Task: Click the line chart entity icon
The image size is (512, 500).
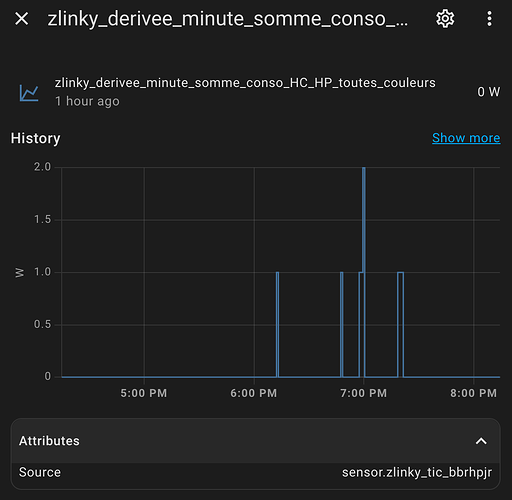Action: tap(29, 93)
